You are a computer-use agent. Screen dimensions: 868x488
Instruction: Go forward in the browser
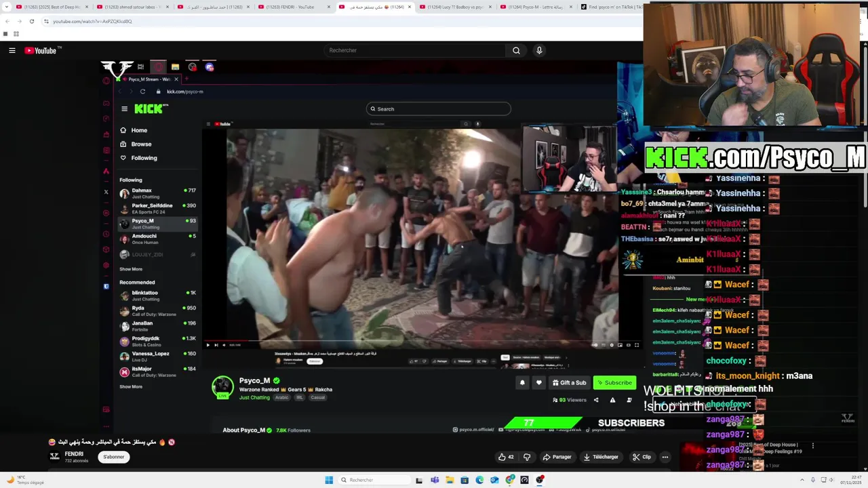click(x=19, y=21)
